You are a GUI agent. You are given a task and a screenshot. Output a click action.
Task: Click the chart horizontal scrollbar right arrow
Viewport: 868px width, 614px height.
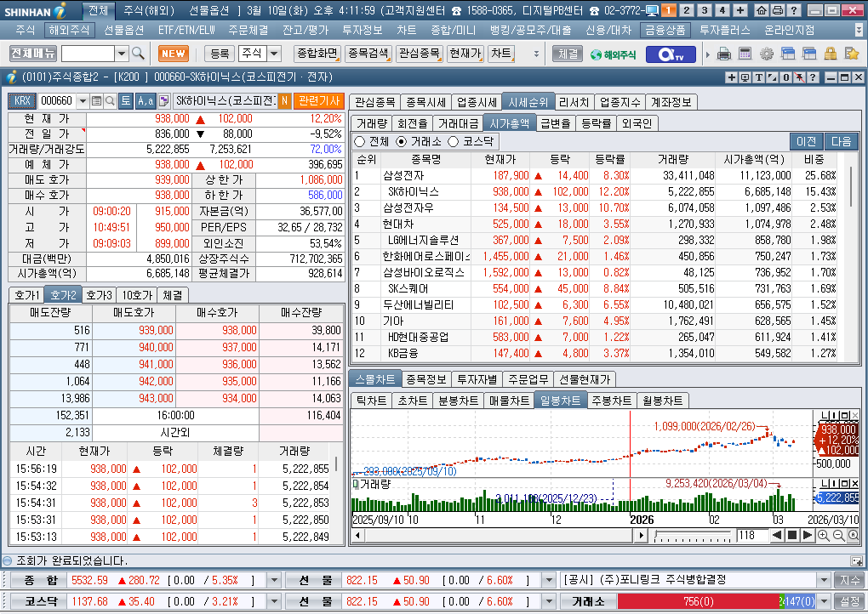click(641, 536)
